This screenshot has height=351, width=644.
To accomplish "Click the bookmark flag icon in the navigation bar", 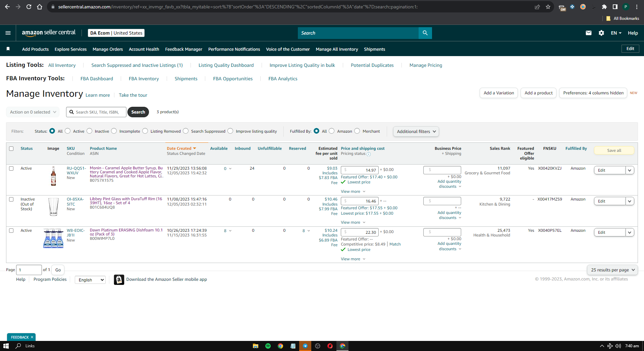I will pyautogui.click(x=8, y=49).
